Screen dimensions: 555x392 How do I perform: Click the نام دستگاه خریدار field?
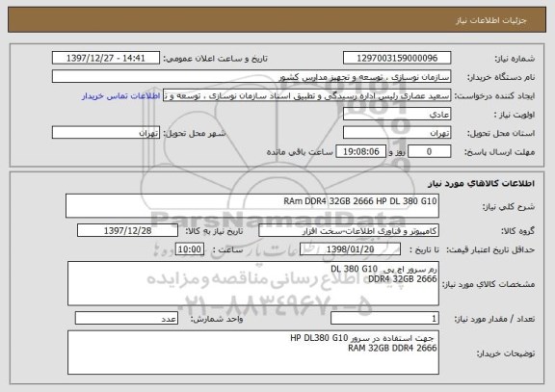tap(251, 76)
